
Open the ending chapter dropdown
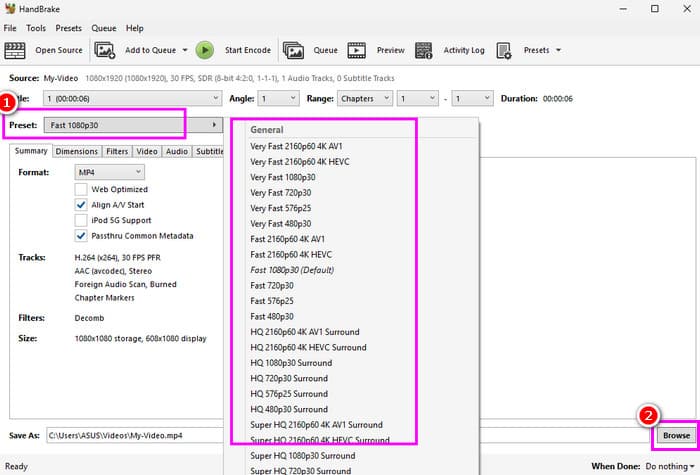click(x=472, y=98)
